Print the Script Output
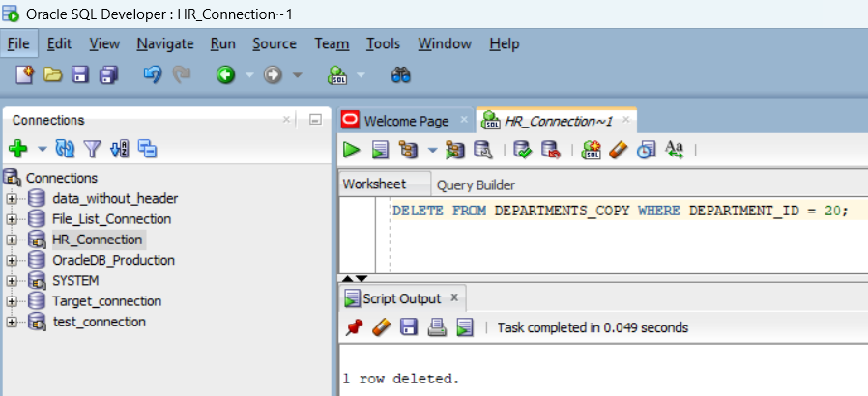 [x=437, y=328]
